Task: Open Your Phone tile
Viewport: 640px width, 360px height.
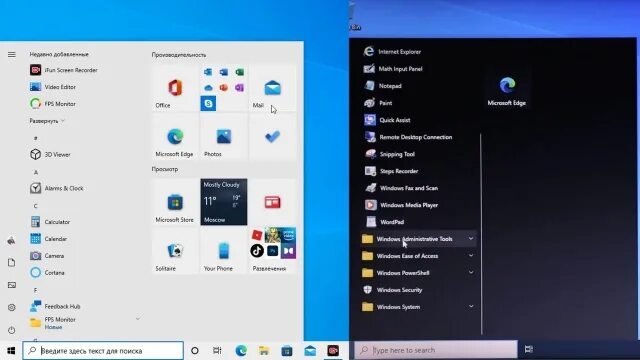Action: coord(224,251)
